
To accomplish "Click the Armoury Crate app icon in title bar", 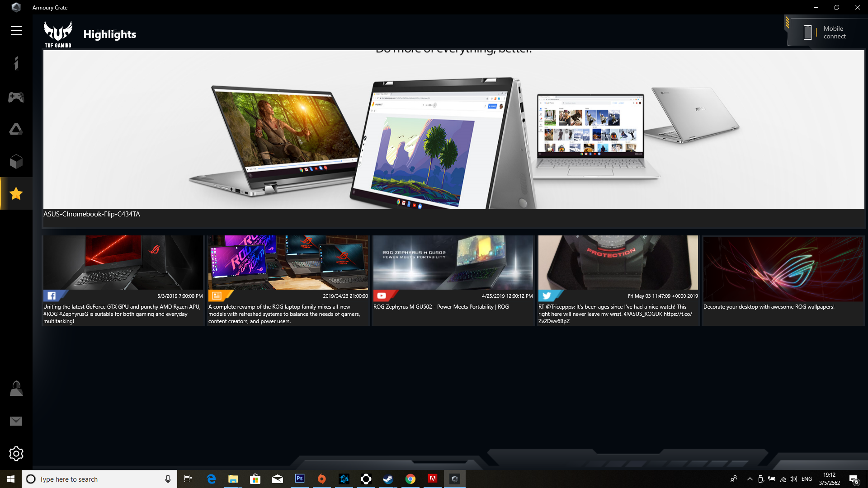I will (x=16, y=7).
